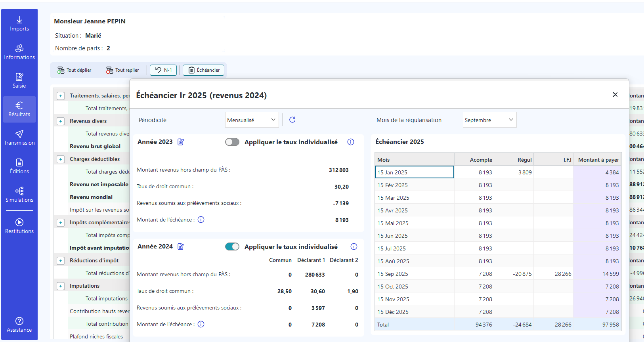Show info for Année 2023 taux individualisé

(x=351, y=142)
